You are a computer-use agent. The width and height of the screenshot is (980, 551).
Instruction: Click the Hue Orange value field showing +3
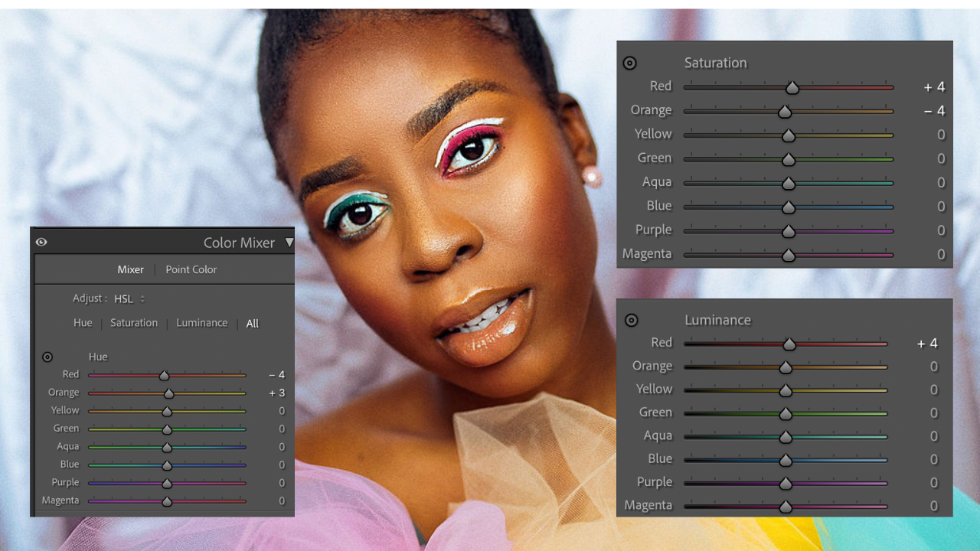(x=276, y=393)
